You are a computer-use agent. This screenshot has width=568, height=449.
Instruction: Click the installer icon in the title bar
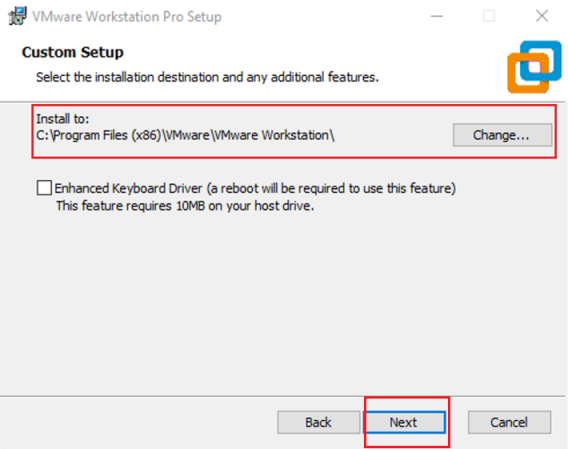(x=17, y=16)
